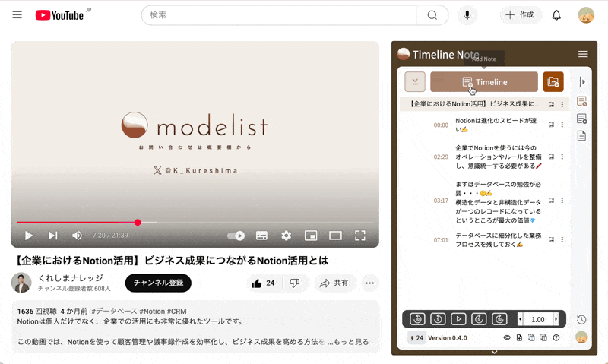This screenshot has height=364, width=608.
Task: Mute the YouTube player volume
Action: pyautogui.click(x=77, y=236)
